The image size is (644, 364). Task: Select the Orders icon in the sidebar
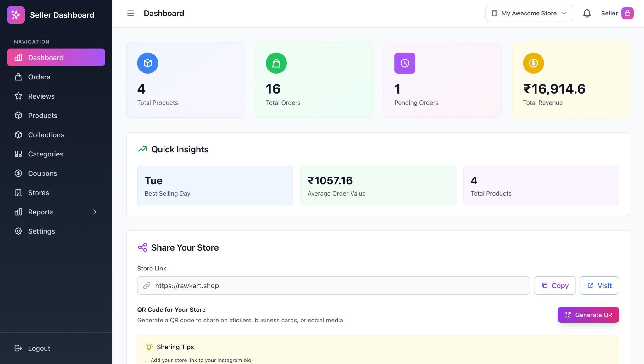18,77
